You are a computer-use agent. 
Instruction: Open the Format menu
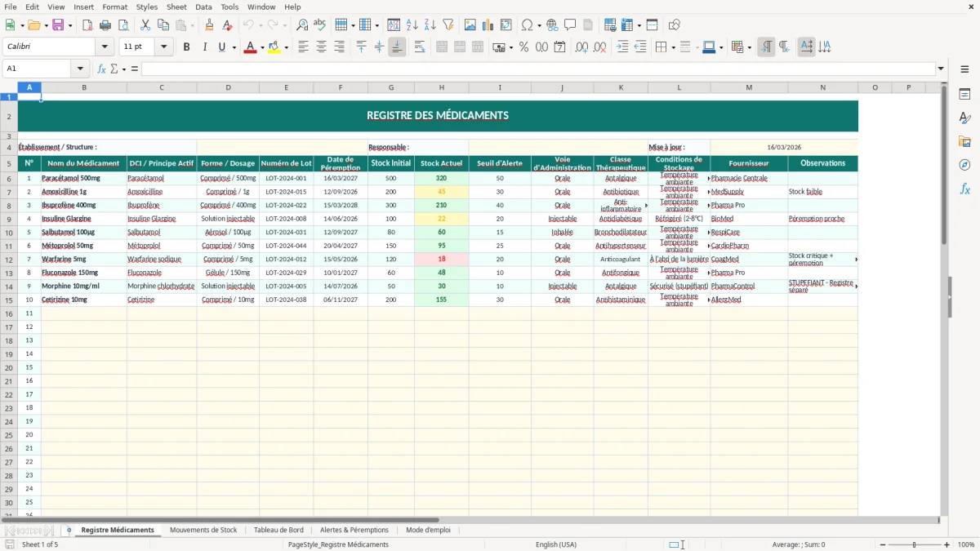click(x=115, y=7)
